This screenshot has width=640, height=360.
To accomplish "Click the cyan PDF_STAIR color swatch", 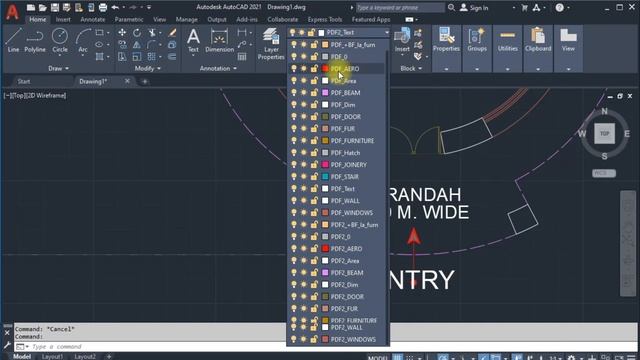I will [x=325, y=176].
